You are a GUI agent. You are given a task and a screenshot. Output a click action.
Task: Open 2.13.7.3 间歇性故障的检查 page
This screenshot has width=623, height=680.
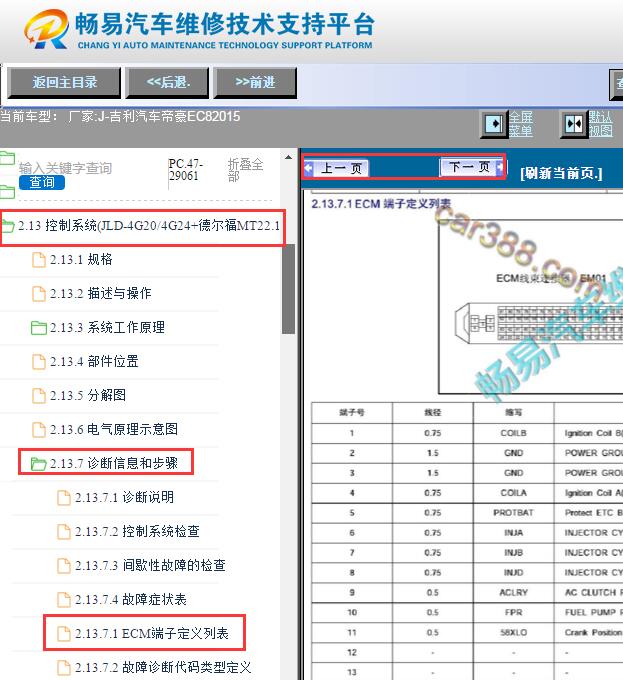(150, 565)
